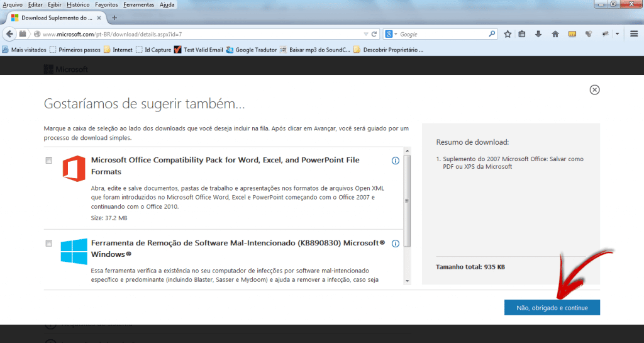
Task: Click the suggestions list scrollbar thumb
Action: coord(408,201)
